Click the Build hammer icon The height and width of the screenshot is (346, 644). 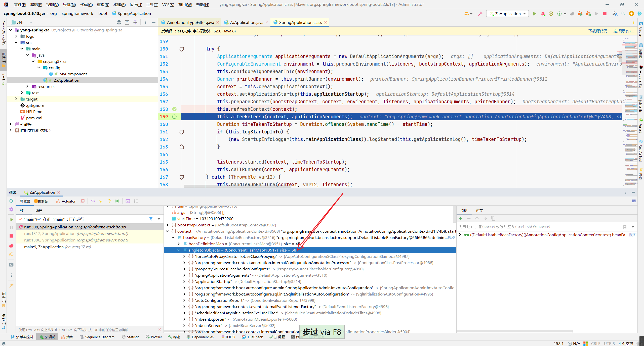(x=480, y=14)
